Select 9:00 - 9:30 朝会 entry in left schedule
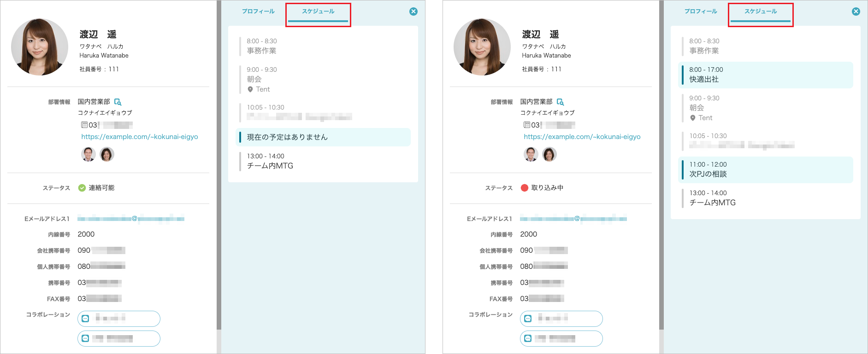This screenshot has height=354, width=868. click(323, 79)
